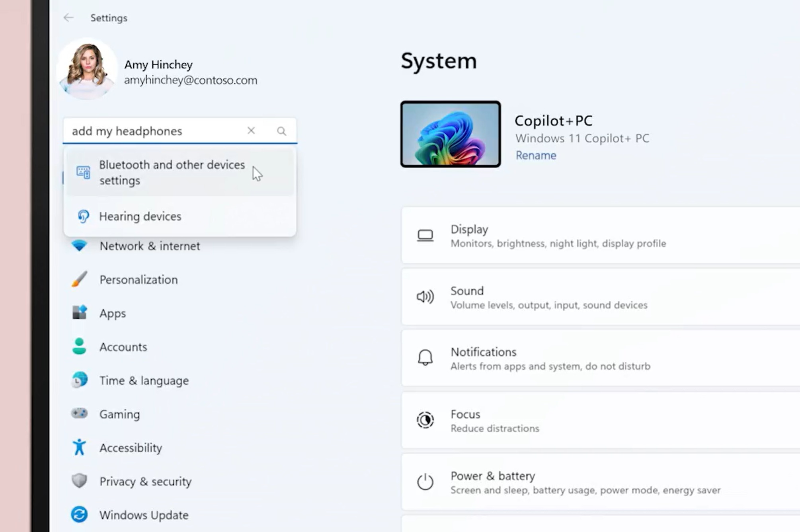Select Hearing devices from search suggestions

pyautogui.click(x=140, y=216)
